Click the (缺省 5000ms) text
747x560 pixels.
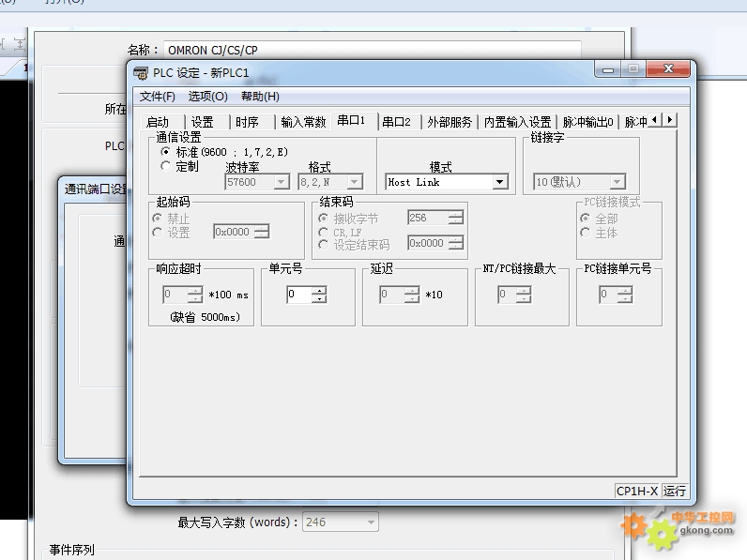pyautogui.click(x=205, y=317)
